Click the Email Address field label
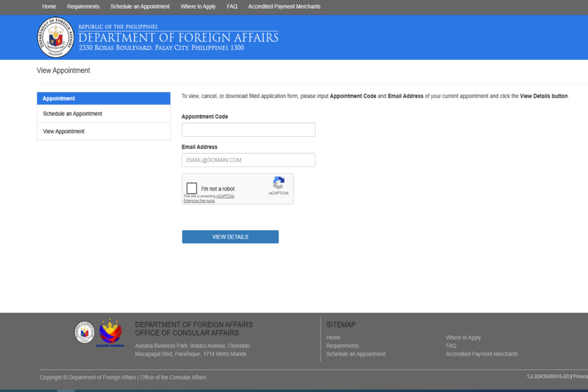This screenshot has height=392, width=588. tap(199, 147)
